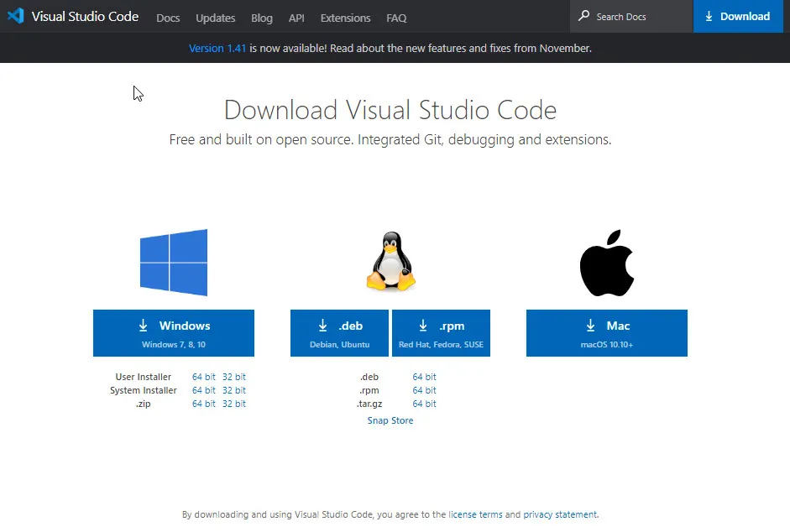Click the Visual Studio Code logo

click(17, 15)
